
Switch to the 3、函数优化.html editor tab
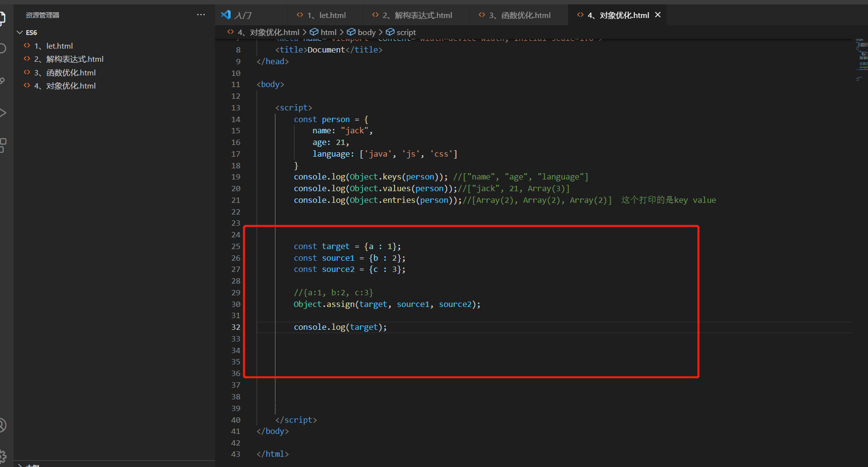tap(519, 15)
